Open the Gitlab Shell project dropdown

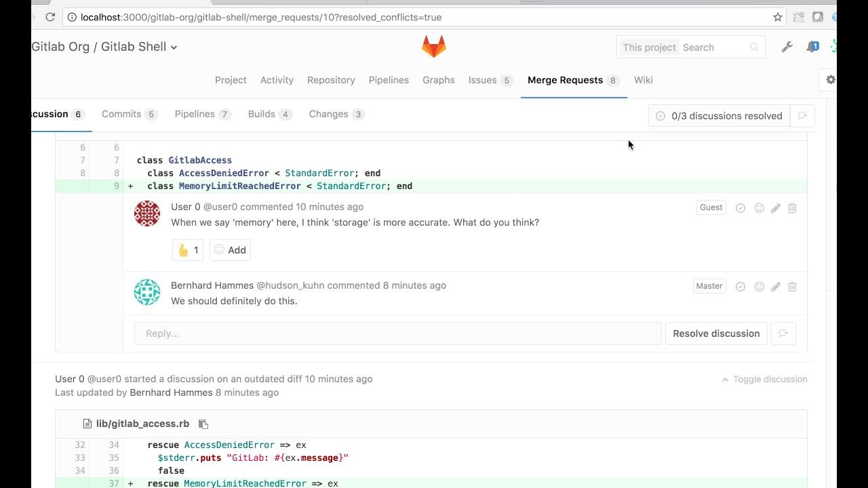pyautogui.click(x=174, y=47)
